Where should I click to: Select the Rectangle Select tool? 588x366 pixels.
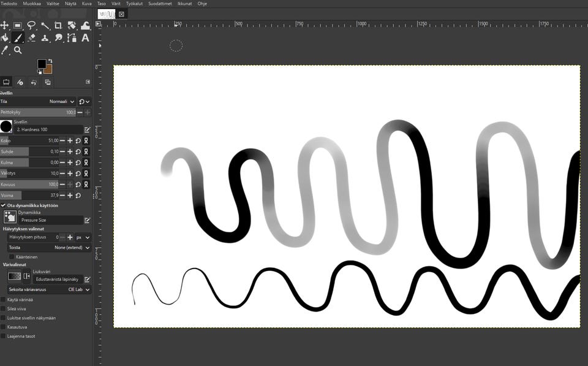tap(18, 25)
